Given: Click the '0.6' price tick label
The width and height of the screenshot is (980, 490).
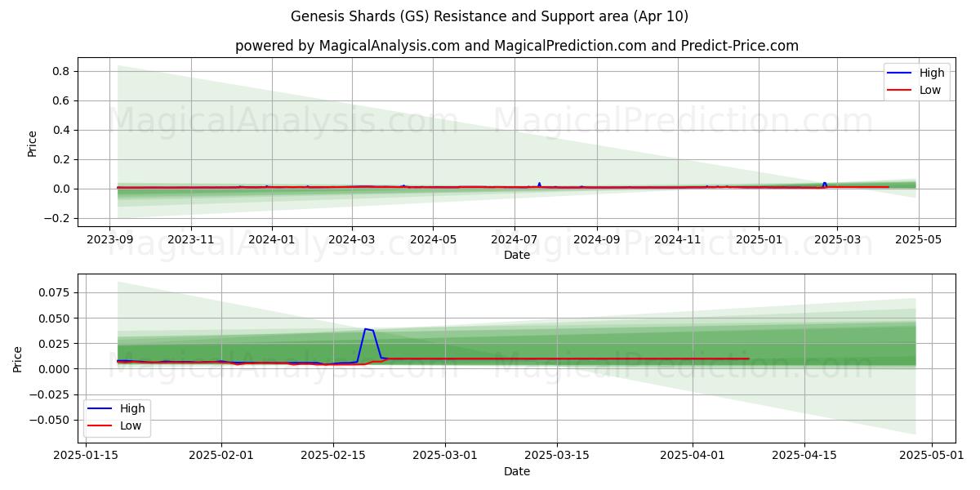Looking at the screenshot, I should [63, 101].
